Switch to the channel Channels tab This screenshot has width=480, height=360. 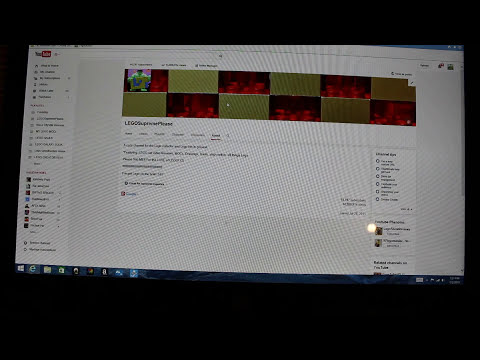[x=178, y=134]
